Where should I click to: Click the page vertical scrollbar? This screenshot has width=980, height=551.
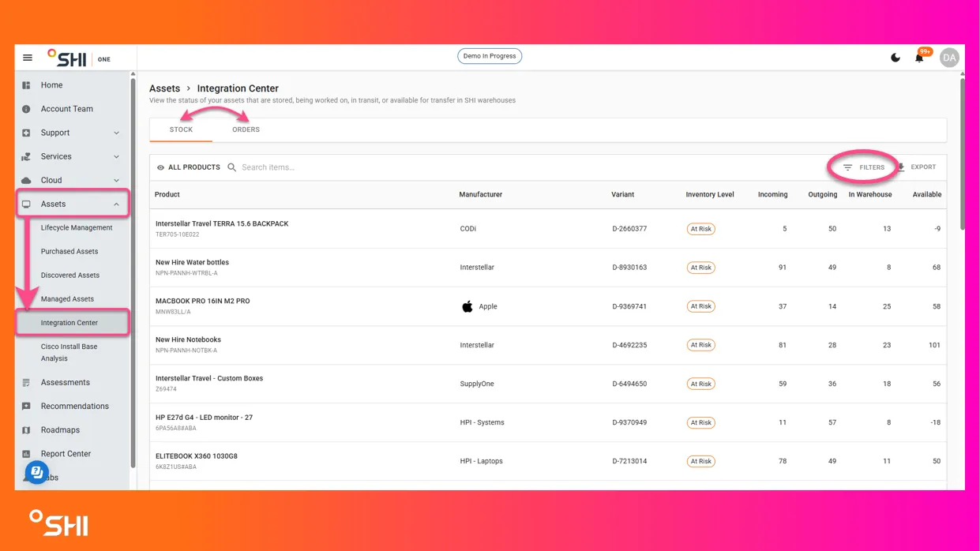tap(962, 154)
